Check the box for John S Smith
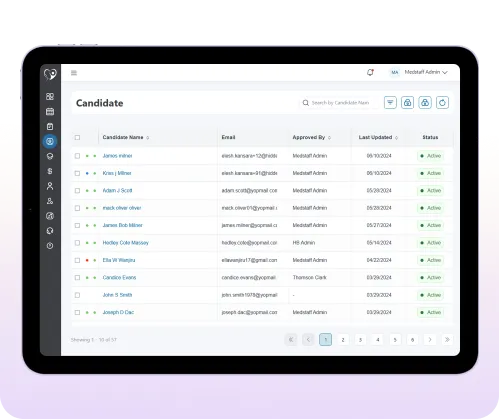 click(77, 295)
